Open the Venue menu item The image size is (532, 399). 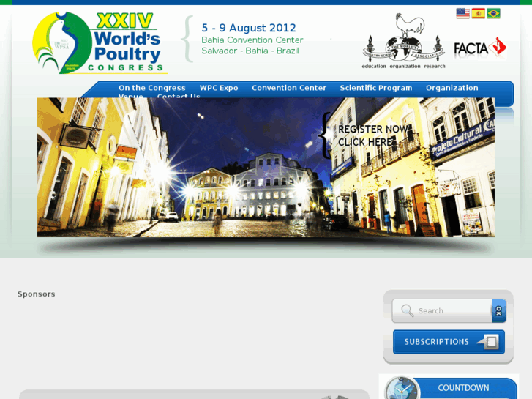pos(131,96)
